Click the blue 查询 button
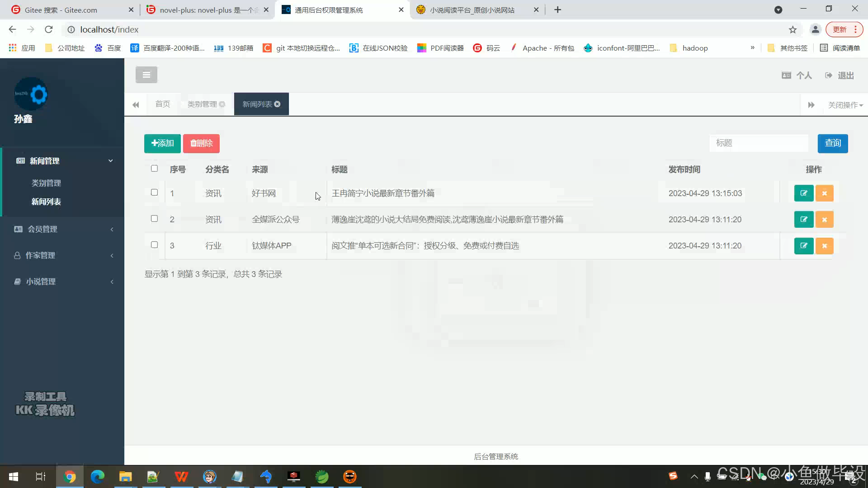Viewport: 868px width, 488px height. (x=832, y=144)
